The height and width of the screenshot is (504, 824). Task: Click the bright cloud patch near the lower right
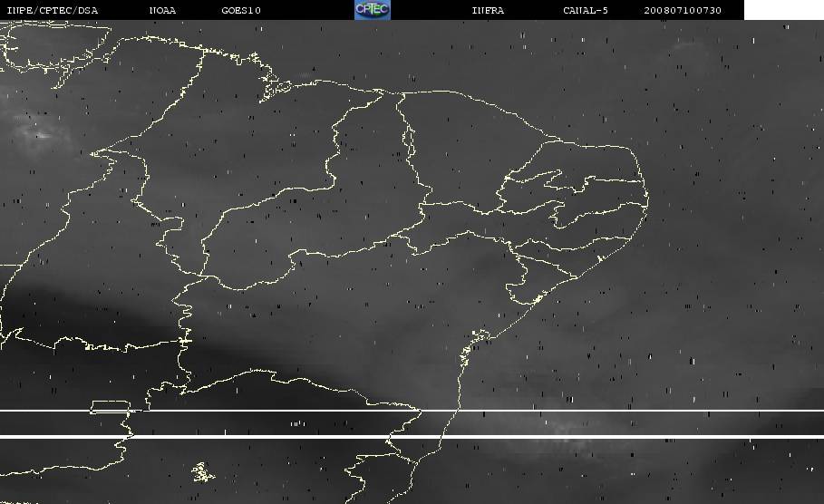567,427
